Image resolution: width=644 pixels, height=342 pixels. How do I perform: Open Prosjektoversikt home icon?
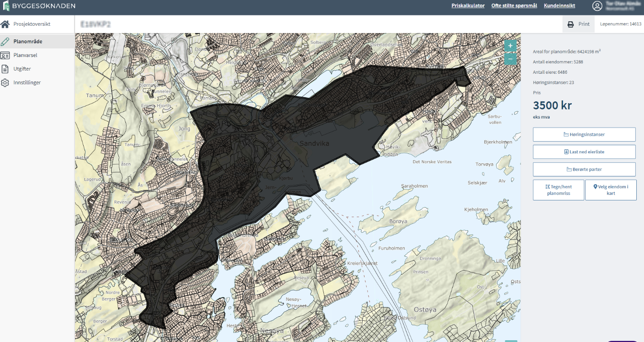5,24
